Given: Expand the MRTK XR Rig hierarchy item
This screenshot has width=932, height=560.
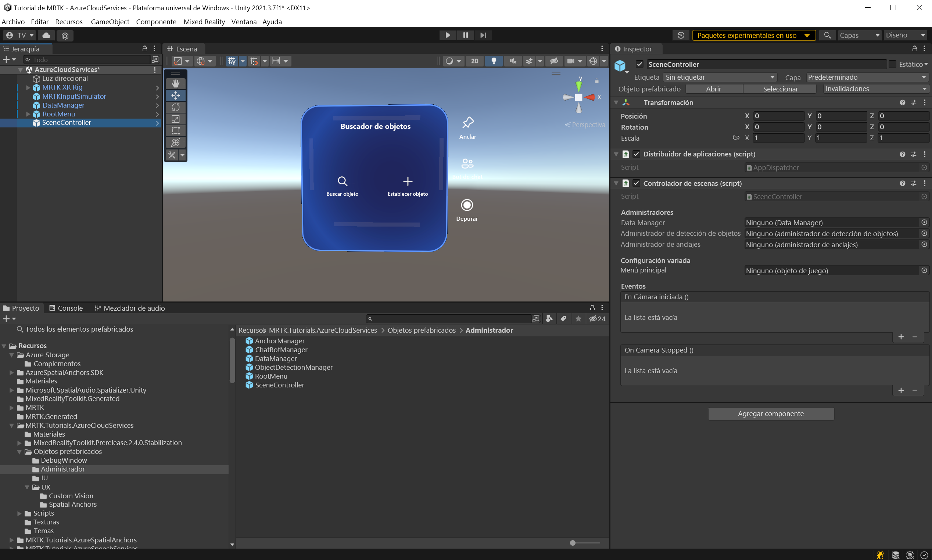Looking at the screenshot, I should tap(28, 87).
